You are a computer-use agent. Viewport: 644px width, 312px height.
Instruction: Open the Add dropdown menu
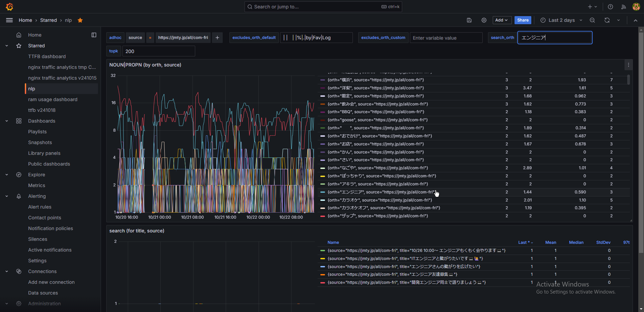click(501, 20)
